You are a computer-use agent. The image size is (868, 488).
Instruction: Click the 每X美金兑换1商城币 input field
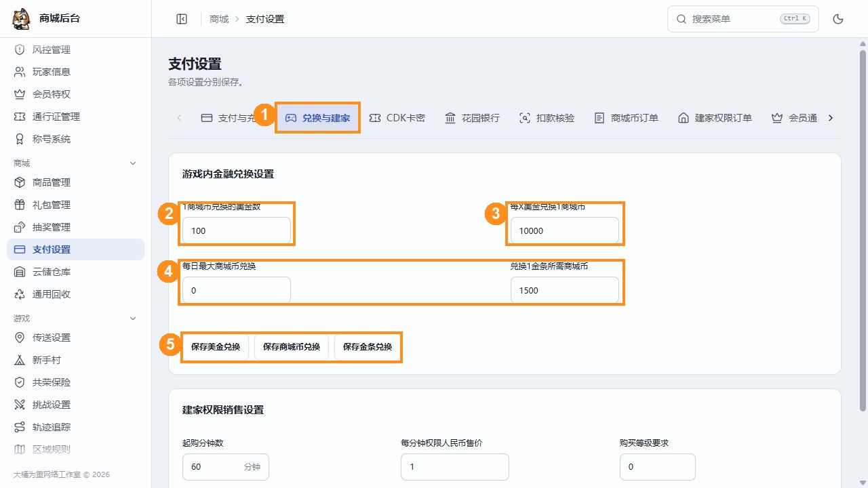point(565,230)
